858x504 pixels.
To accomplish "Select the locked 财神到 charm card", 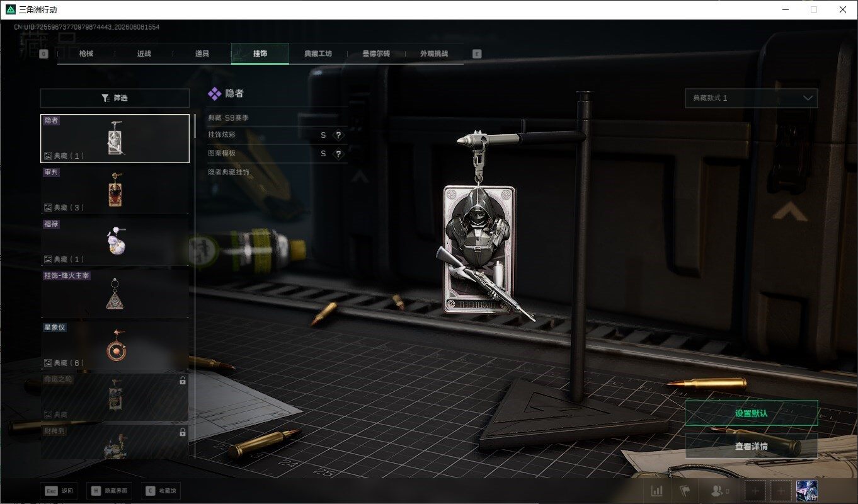I will [x=115, y=442].
